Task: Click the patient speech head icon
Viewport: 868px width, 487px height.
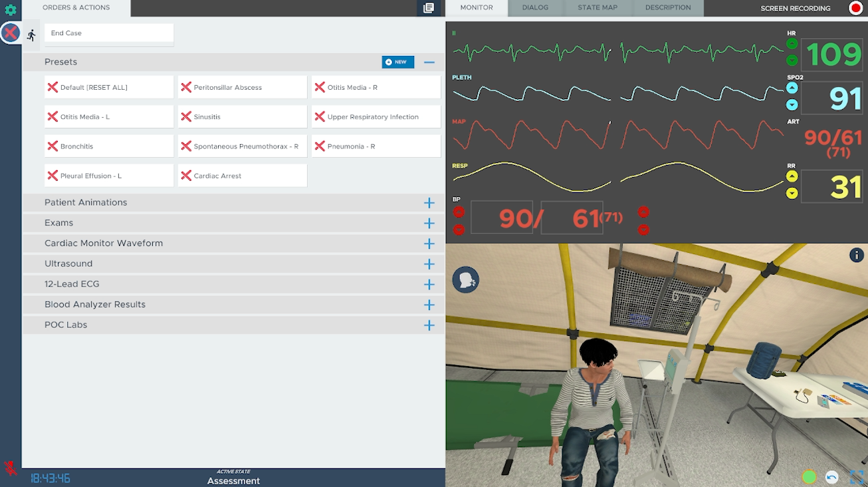Action: coord(465,280)
